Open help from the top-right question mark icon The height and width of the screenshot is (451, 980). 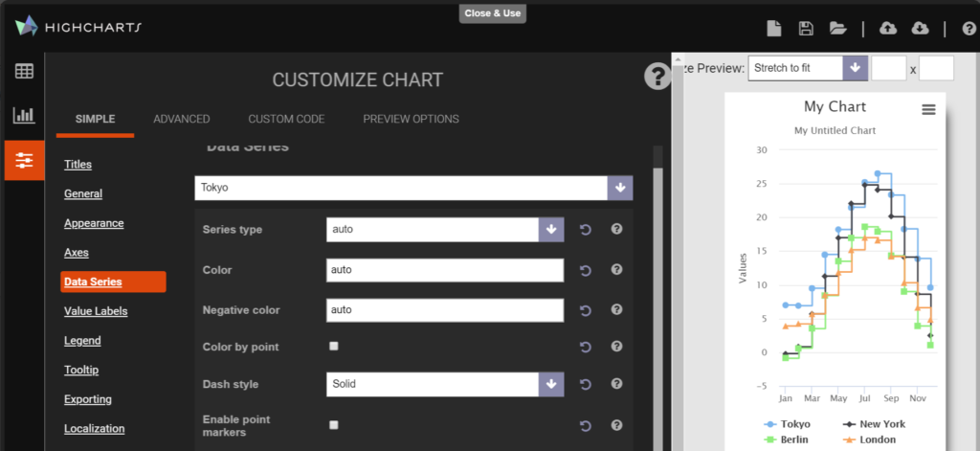coord(969,29)
